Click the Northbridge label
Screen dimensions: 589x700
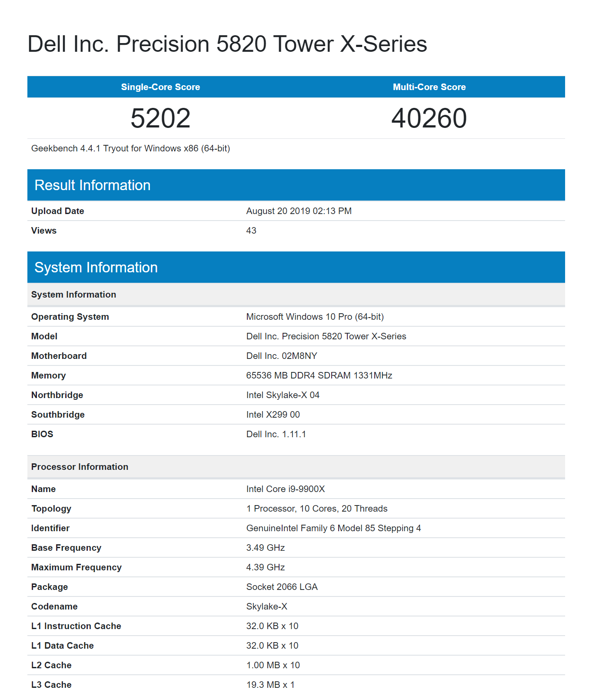click(57, 395)
